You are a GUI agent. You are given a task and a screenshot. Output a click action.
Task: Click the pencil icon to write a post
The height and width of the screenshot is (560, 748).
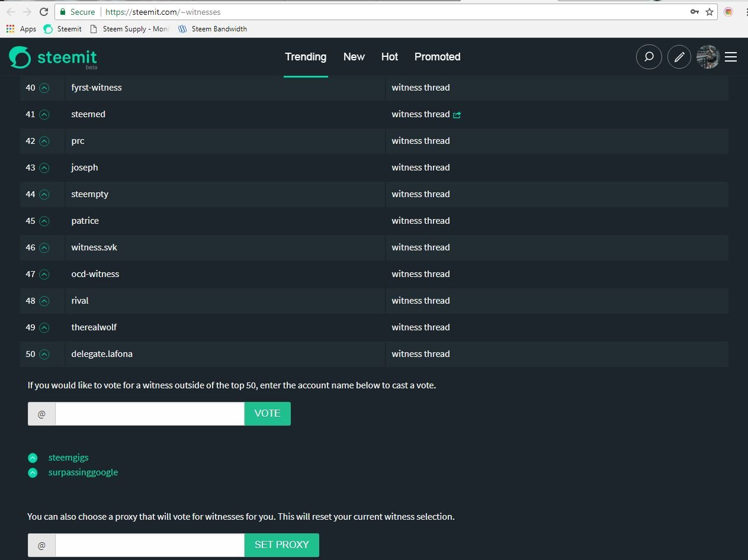pos(679,57)
